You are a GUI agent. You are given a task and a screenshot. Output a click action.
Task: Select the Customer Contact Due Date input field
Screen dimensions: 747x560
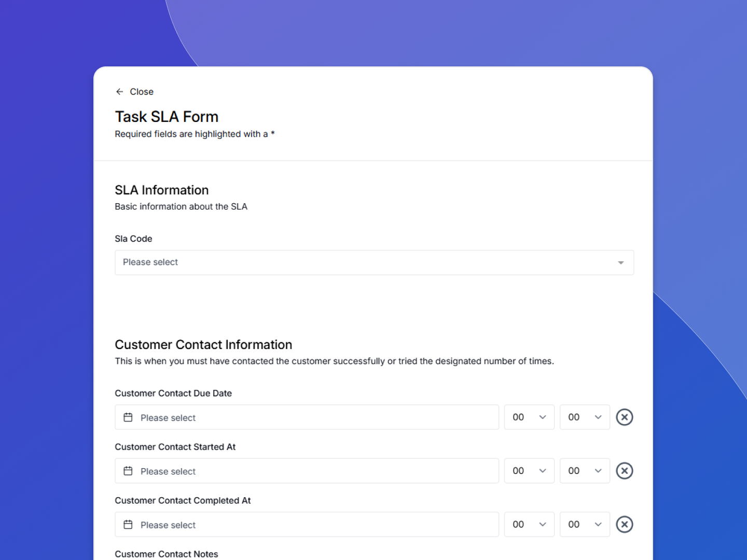tap(306, 417)
